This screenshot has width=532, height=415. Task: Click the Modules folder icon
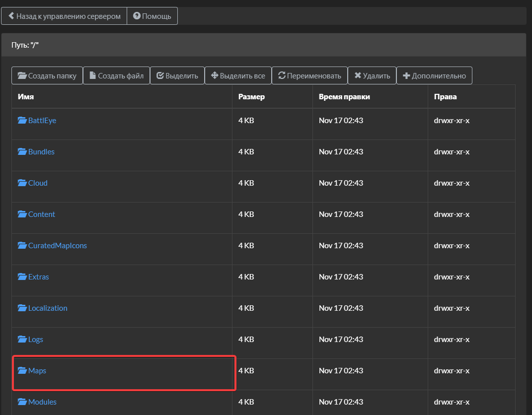22,402
